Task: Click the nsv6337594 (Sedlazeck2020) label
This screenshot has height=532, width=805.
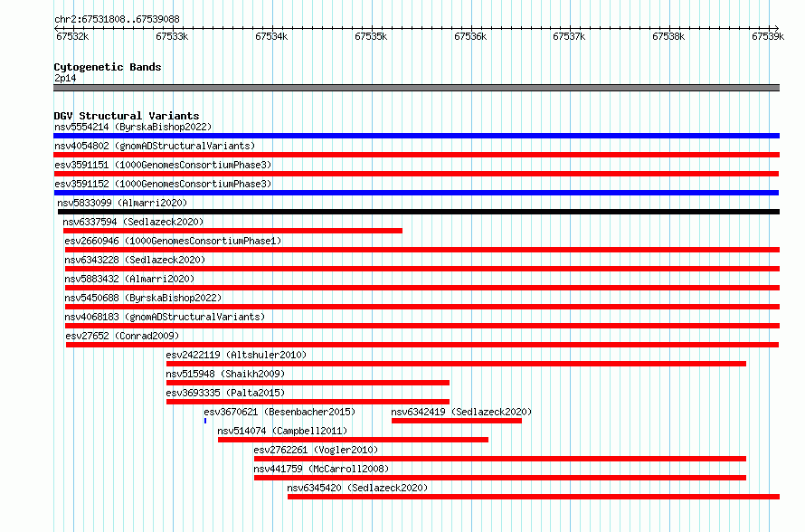Action: pyautogui.click(x=133, y=222)
